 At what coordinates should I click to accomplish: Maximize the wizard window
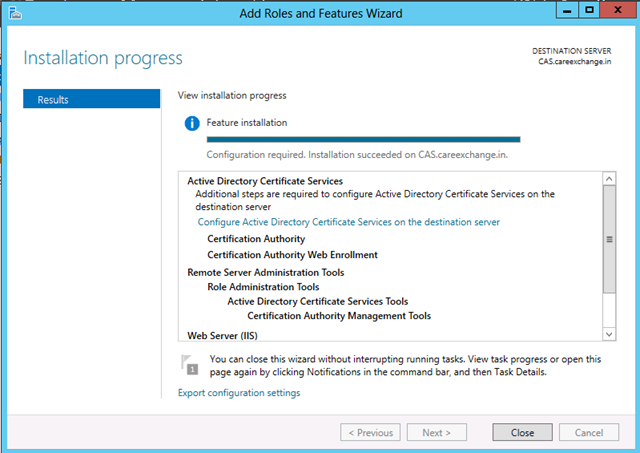pos(589,10)
